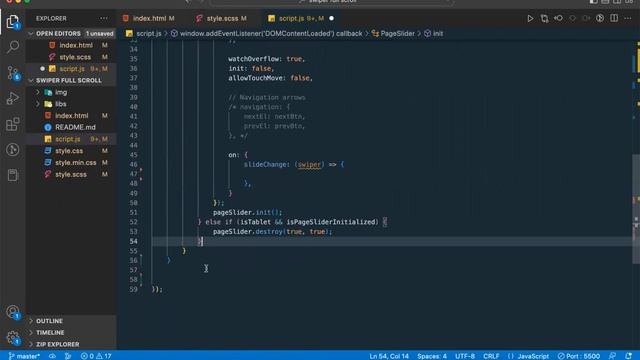Click the Split Editor Right icon
The width and height of the screenshot is (640, 360).
(x=614, y=18)
